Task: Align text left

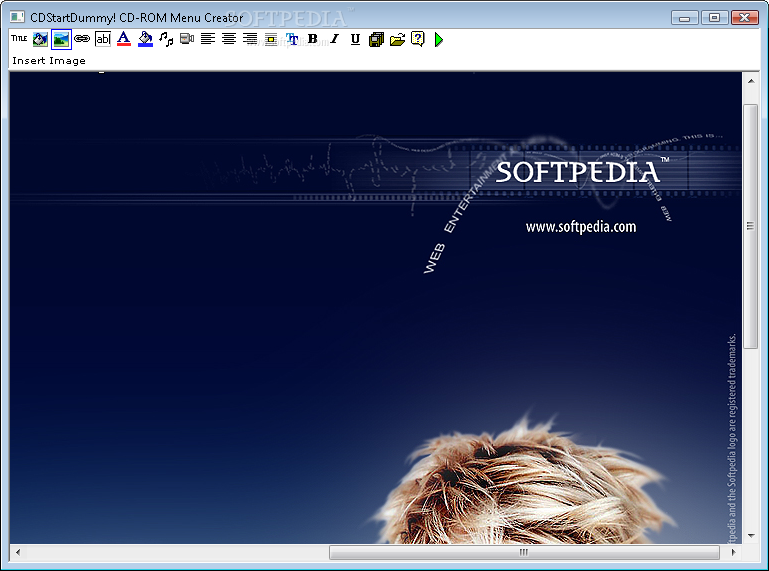Action: pyautogui.click(x=208, y=39)
